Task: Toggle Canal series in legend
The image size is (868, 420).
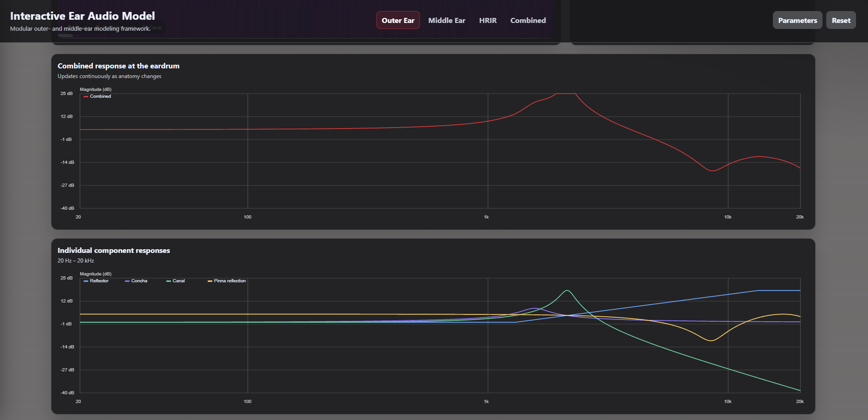Action: [x=176, y=281]
